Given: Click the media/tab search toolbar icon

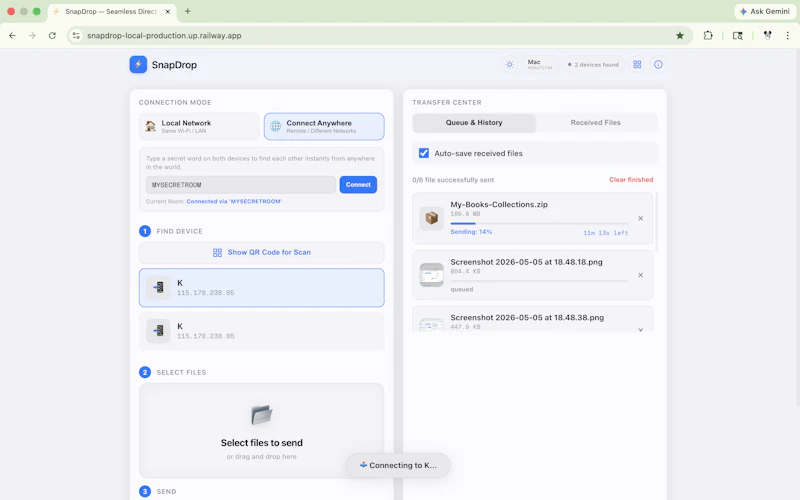Looking at the screenshot, I should point(738,35).
